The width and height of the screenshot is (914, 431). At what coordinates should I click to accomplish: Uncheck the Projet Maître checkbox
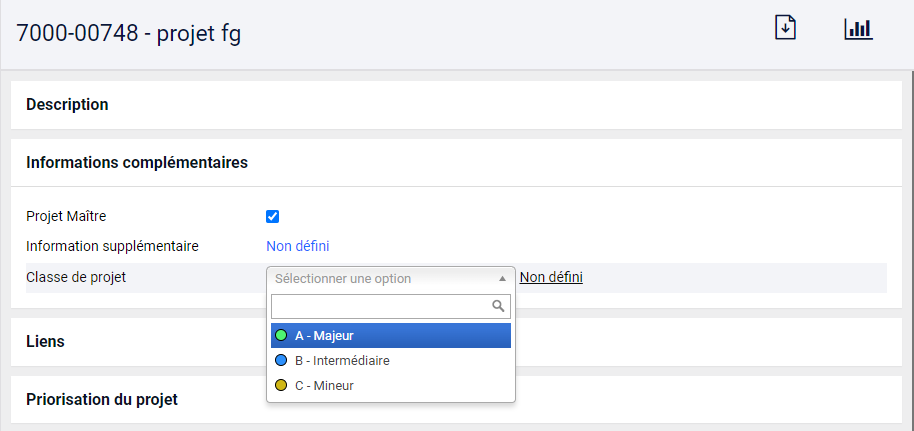click(272, 217)
